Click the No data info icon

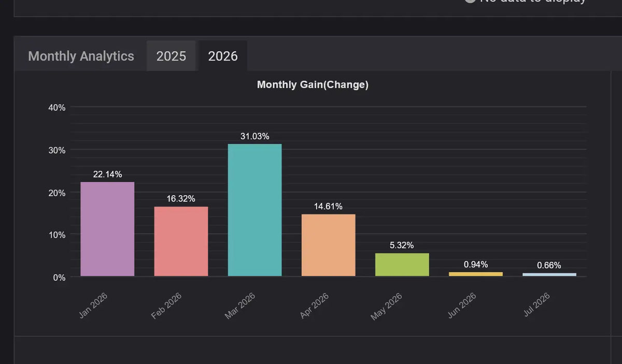470,2
